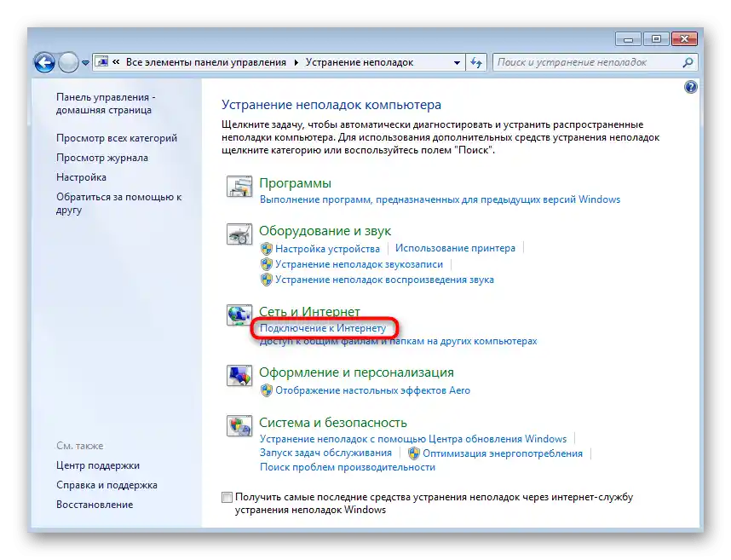731x560 pixels.
Task: Minimize the troubleshooting window
Action: 629,39
